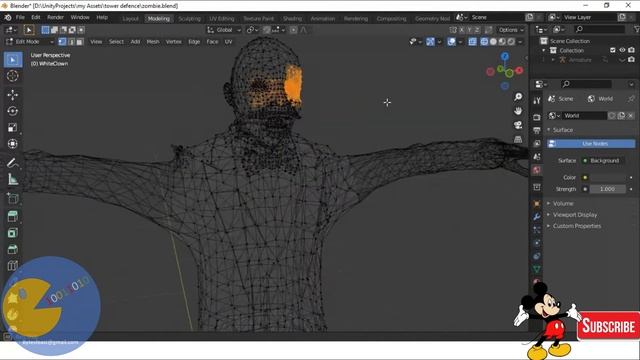Select the Measure tool
Viewport: 640px width, 360px height.
(x=13, y=179)
